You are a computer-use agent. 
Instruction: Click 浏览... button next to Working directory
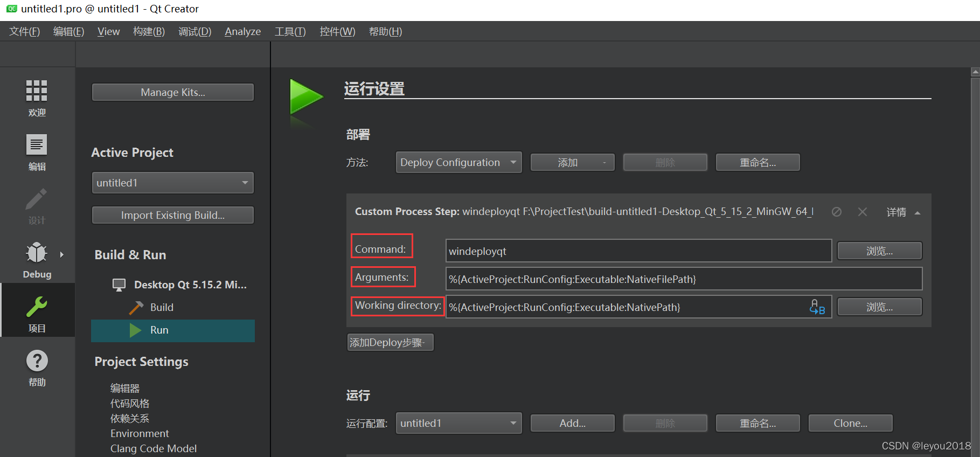click(x=880, y=307)
